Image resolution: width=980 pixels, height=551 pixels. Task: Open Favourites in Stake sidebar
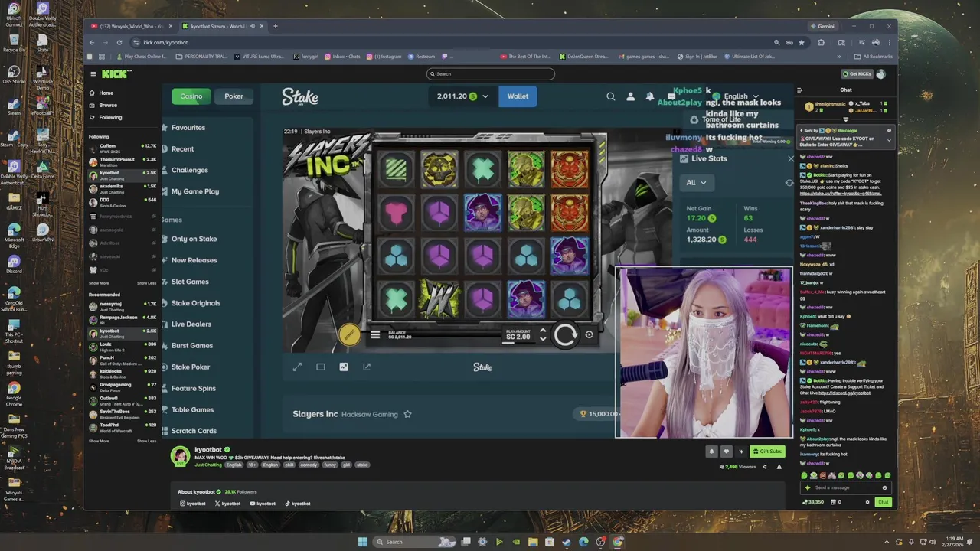tap(188, 128)
